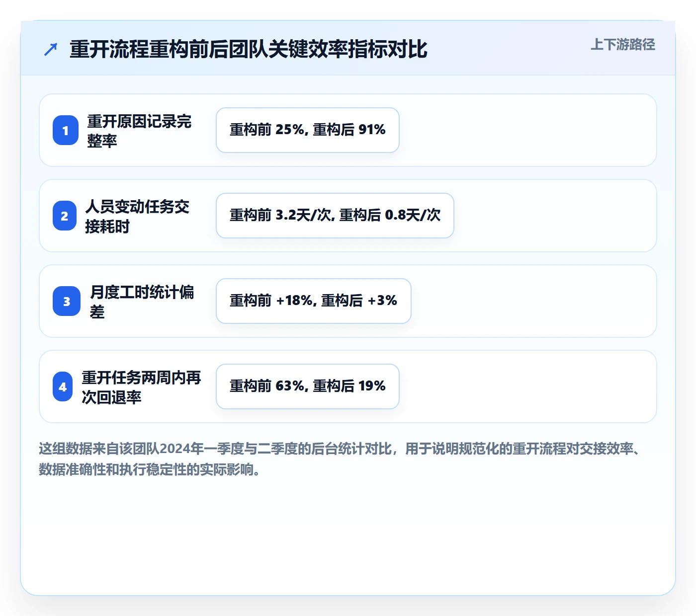This screenshot has height=616, width=696.
Task: Click number badge 1
Action: [66, 130]
